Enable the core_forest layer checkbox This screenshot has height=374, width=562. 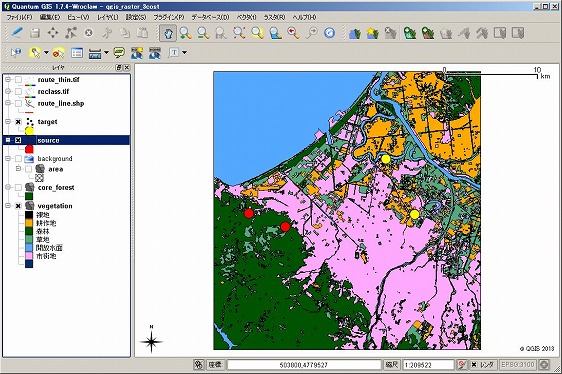(x=18, y=187)
